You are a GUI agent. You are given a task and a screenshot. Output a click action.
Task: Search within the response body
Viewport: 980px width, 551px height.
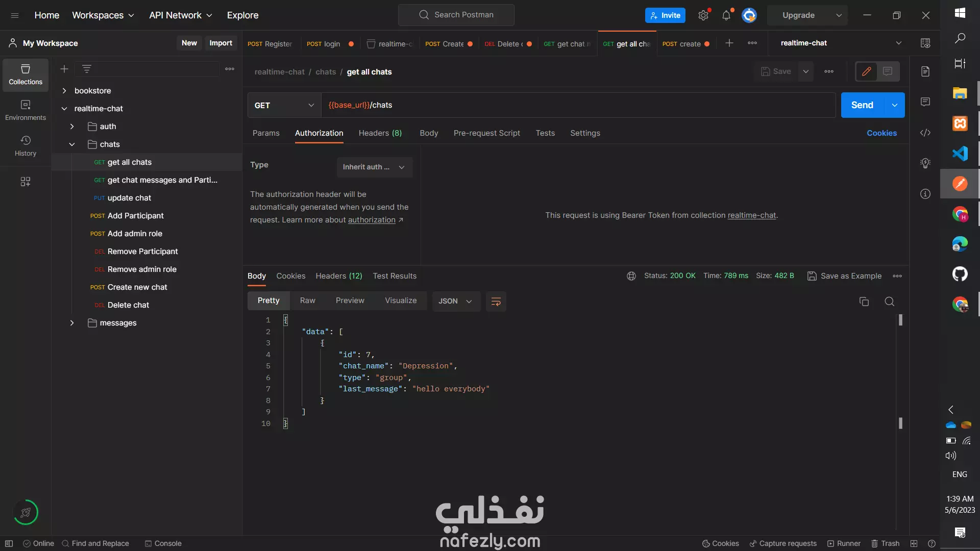(x=889, y=302)
